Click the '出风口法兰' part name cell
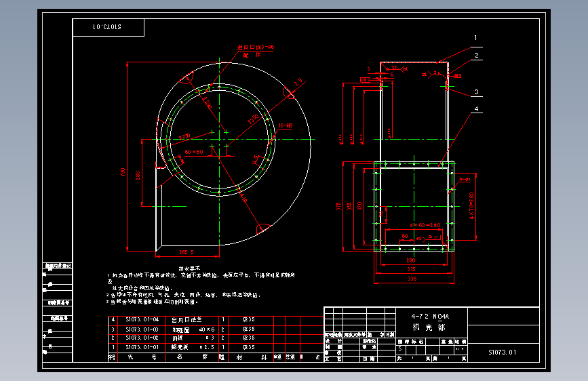This screenshot has width=588, height=381. tap(187, 320)
